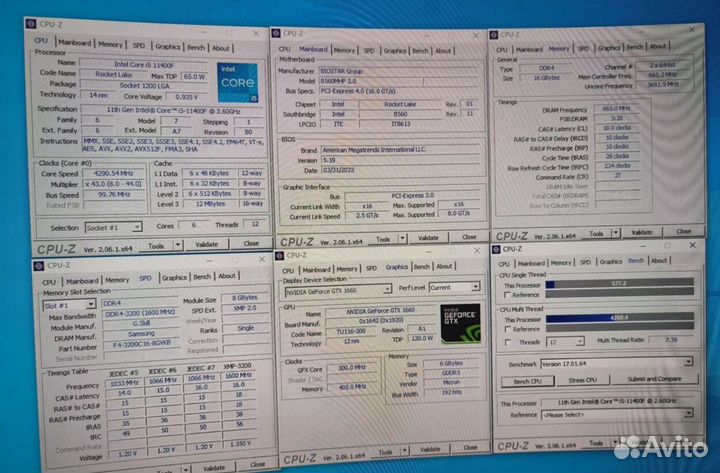Click the CPU-Z title icon in the Mainboard window
Image resolution: width=720 pixels, height=473 pixels.
276,33
